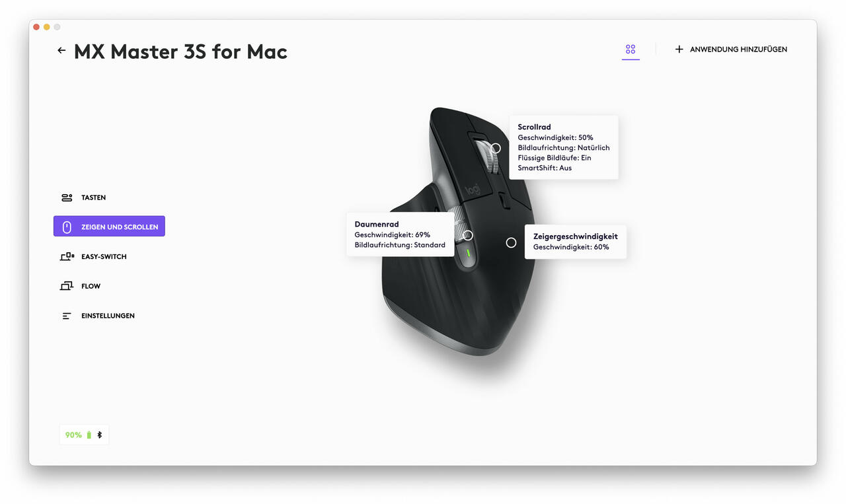Image resolution: width=846 pixels, height=504 pixels.
Task: Click ANWENDUNG HINZUFÜGEN
Action: tap(738, 50)
